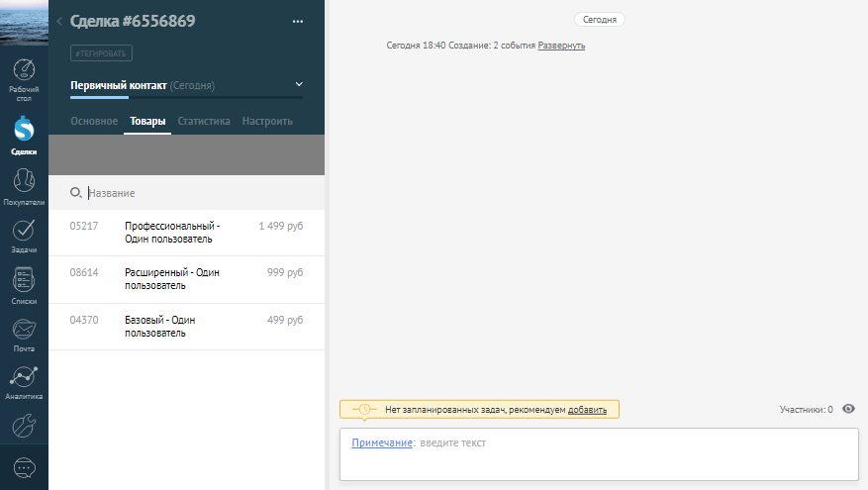
Task: Open the Списки section
Action: 24,285
